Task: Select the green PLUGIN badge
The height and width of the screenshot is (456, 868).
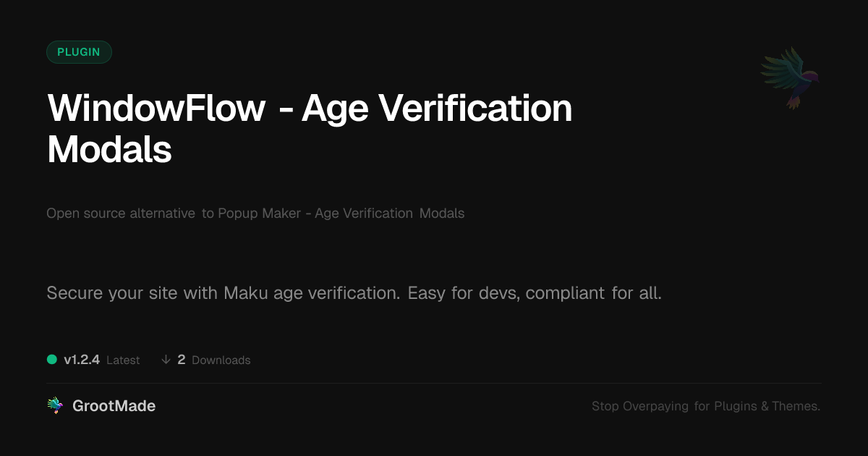Action: click(79, 52)
